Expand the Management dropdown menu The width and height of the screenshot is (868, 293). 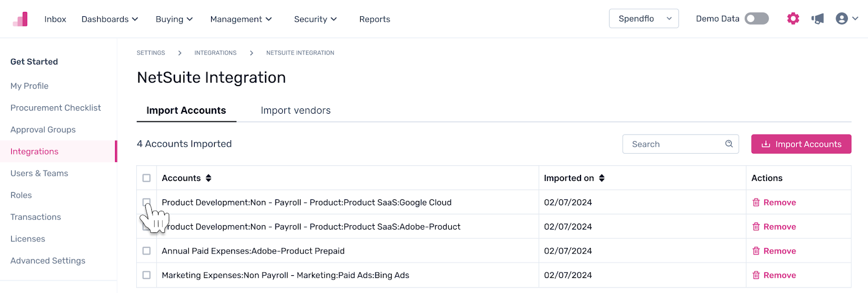(x=241, y=19)
